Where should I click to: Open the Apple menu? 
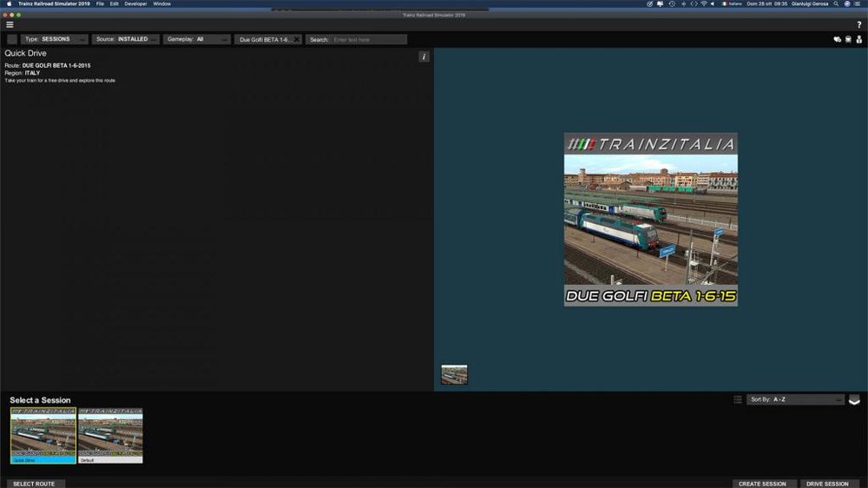pyautogui.click(x=9, y=3)
